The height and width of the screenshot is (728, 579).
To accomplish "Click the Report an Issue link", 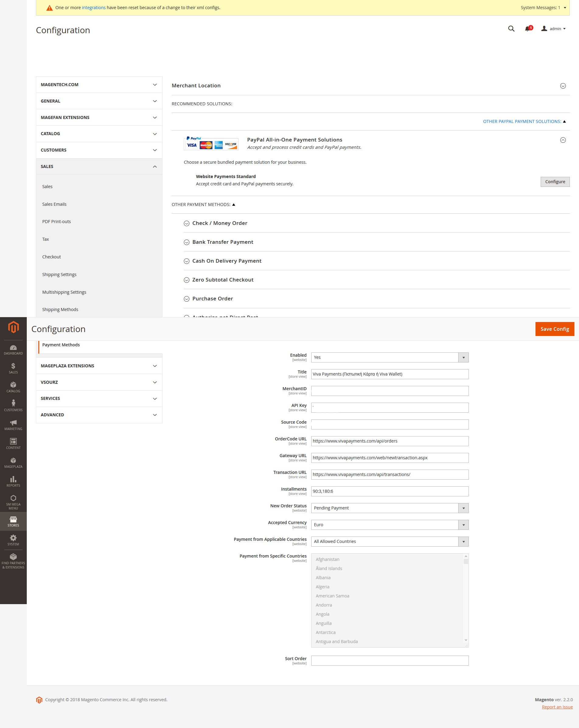I will [557, 707].
